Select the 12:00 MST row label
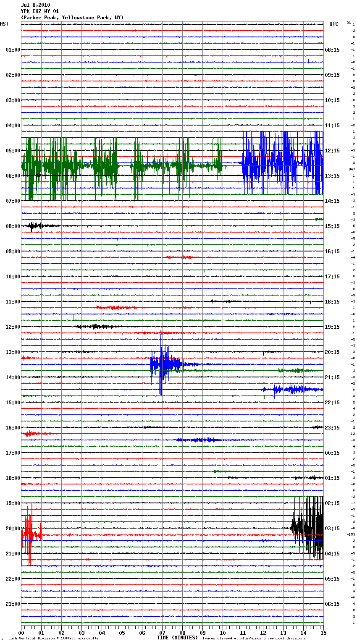357x644 pixels. pyautogui.click(x=13, y=327)
